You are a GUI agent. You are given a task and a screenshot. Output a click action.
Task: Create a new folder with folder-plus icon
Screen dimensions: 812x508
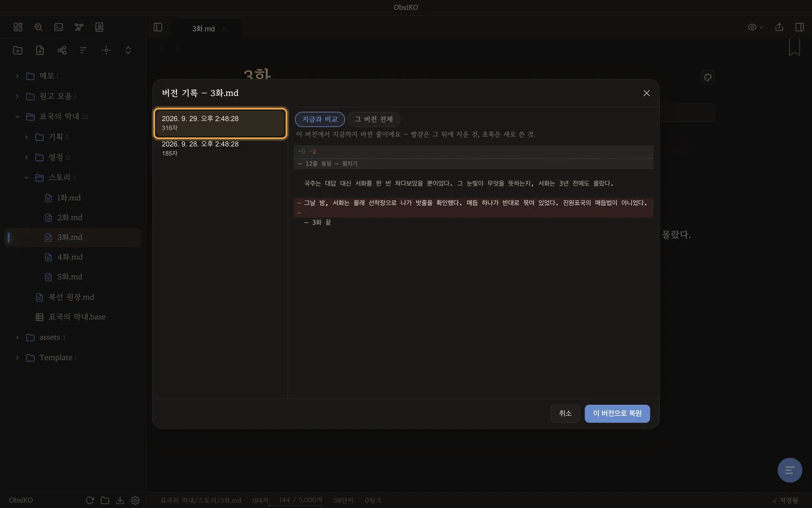pos(18,50)
